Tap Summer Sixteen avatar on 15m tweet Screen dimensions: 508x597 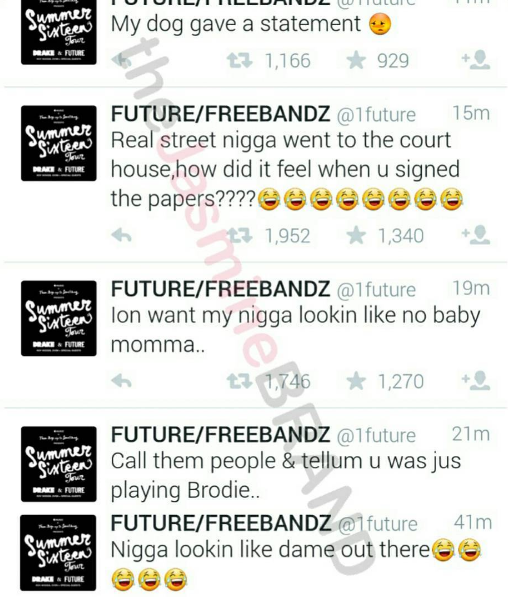[x=59, y=143]
